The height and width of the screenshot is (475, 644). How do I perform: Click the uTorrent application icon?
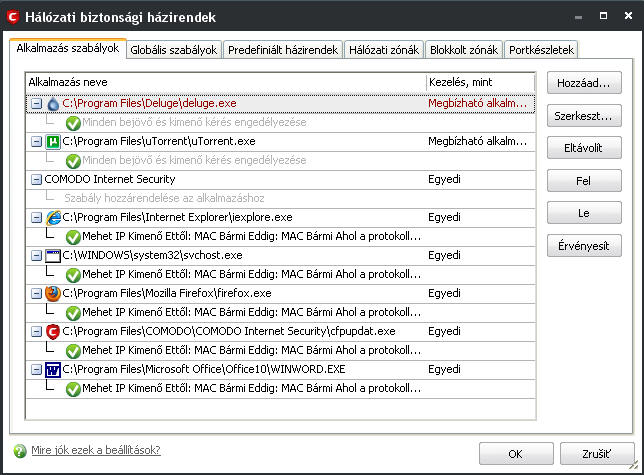53,142
